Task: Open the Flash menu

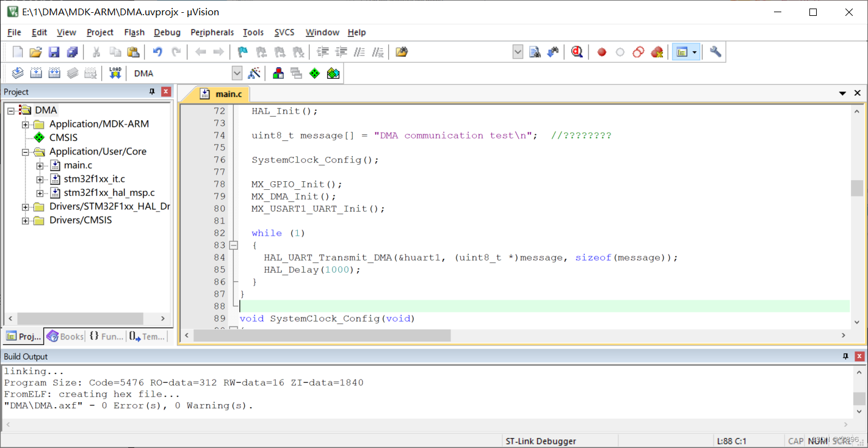Action: [134, 32]
